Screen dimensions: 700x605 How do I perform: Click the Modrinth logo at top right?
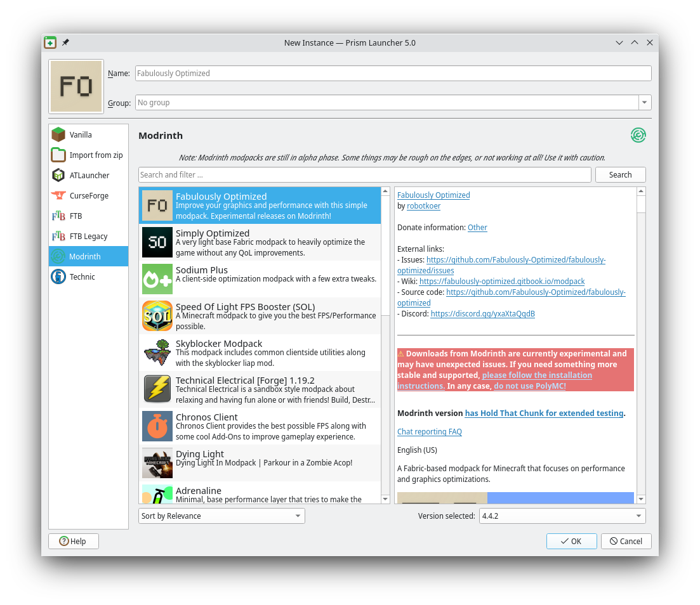point(638,135)
